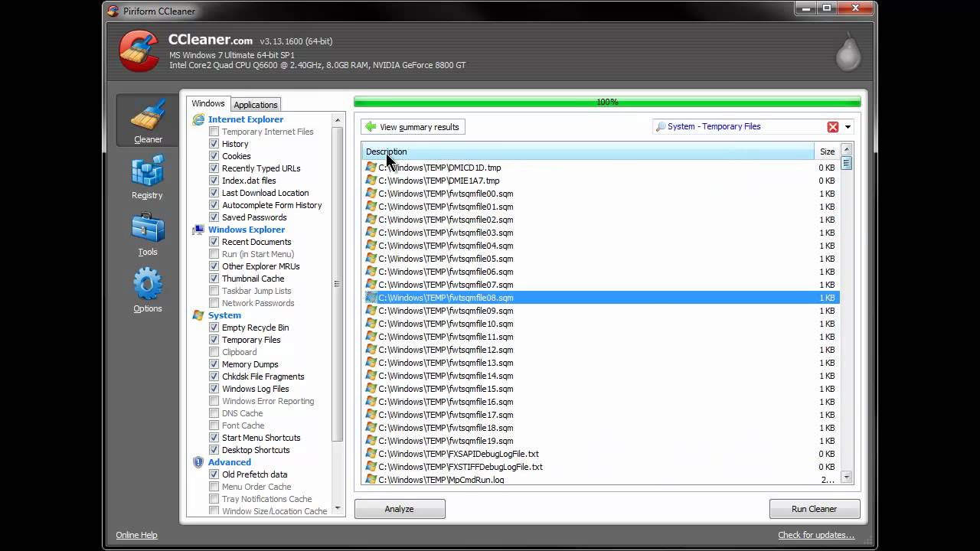Click Check for updates link
The image size is (980, 551).
pos(816,535)
